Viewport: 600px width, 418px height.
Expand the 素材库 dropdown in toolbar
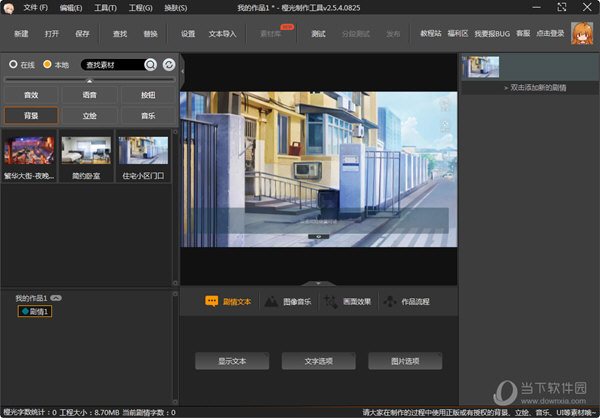point(270,33)
